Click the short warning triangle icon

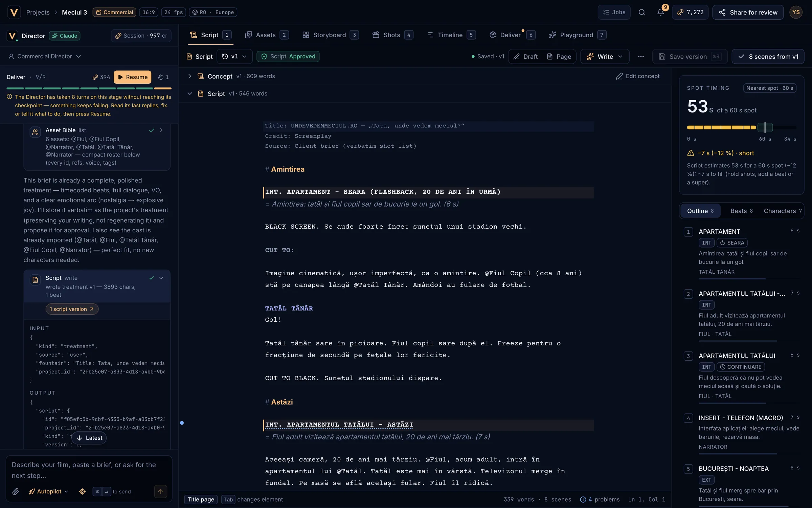click(691, 153)
